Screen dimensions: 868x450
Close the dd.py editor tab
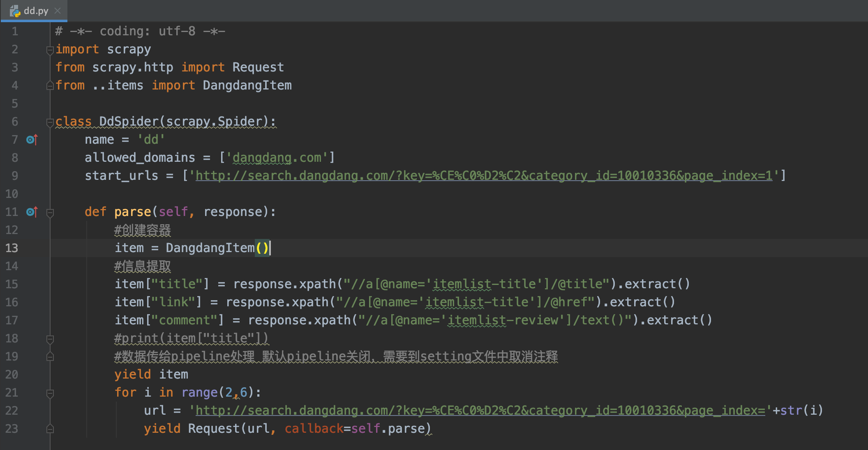click(x=58, y=11)
